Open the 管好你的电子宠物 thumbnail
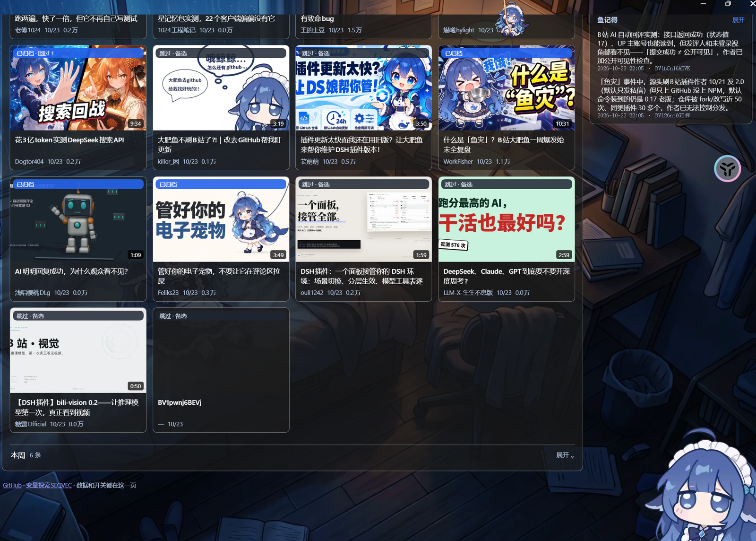The image size is (756, 541). pyautogui.click(x=221, y=219)
